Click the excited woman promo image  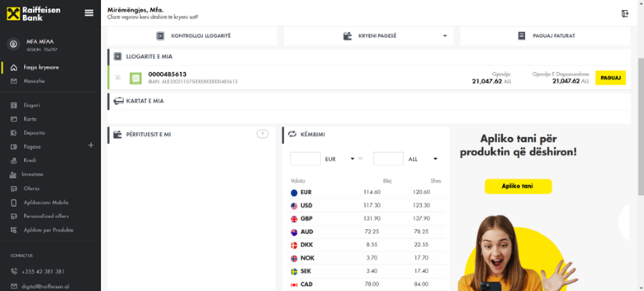tap(519, 253)
